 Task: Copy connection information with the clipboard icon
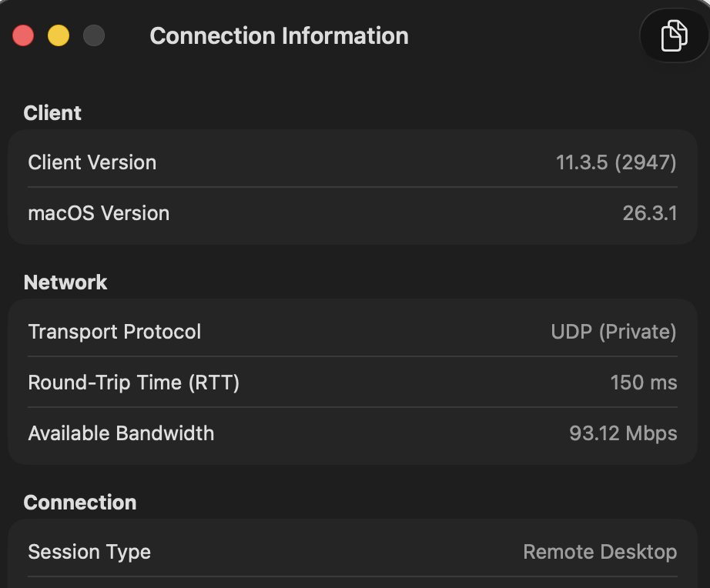point(674,35)
